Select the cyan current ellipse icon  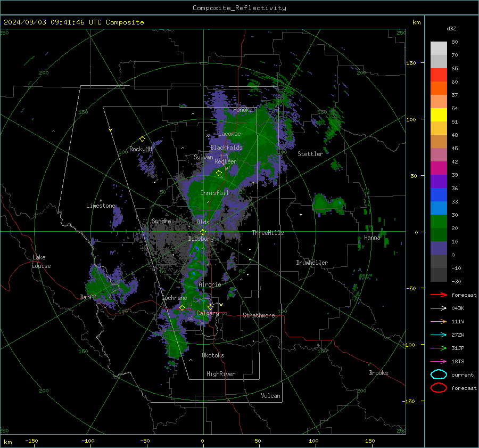coord(439,374)
